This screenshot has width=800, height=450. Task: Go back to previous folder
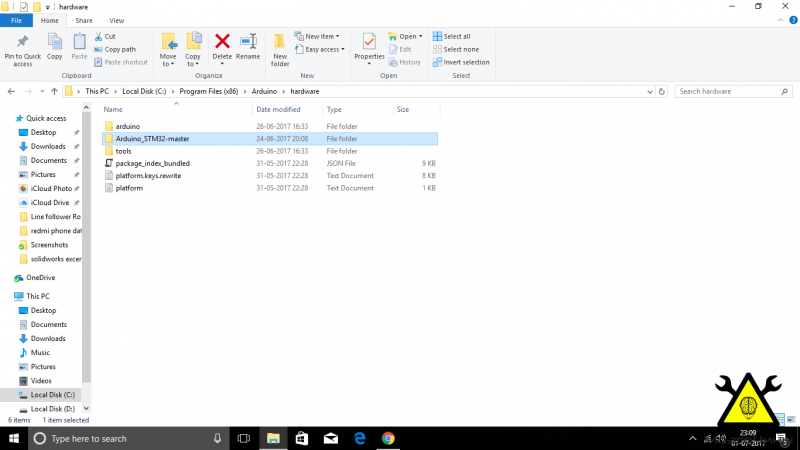click(x=11, y=91)
